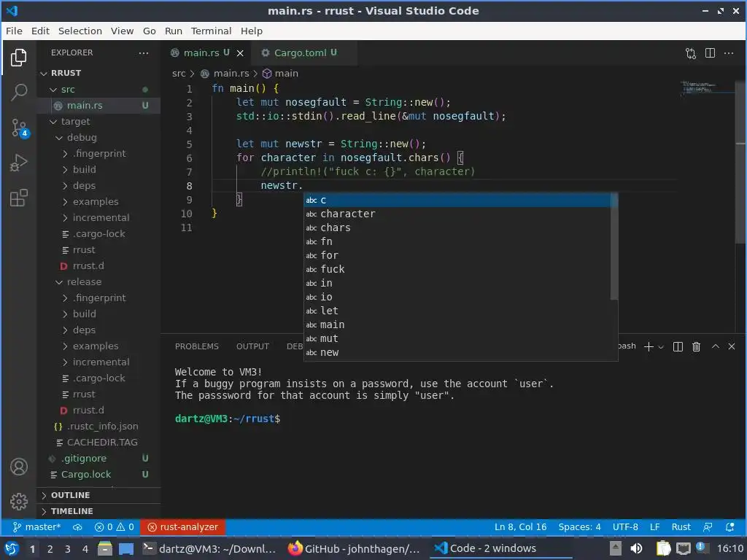The height and width of the screenshot is (560, 747).
Task: Open the Help menu
Action: click(x=252, y=31)
